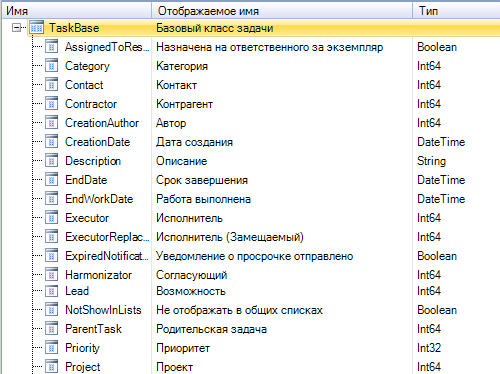Click the field icon next to Category

coord(51,66)
